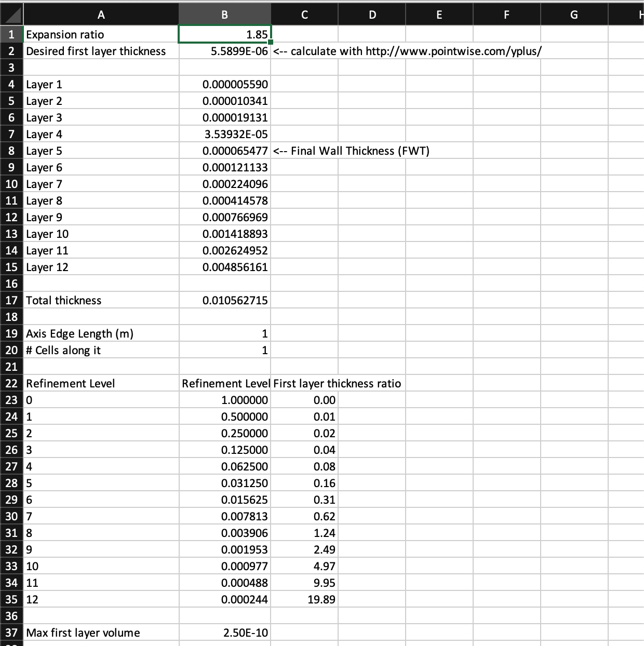Select row 17 header
The height and width of the screenshot is (646, 644).
tap(11, 300)
